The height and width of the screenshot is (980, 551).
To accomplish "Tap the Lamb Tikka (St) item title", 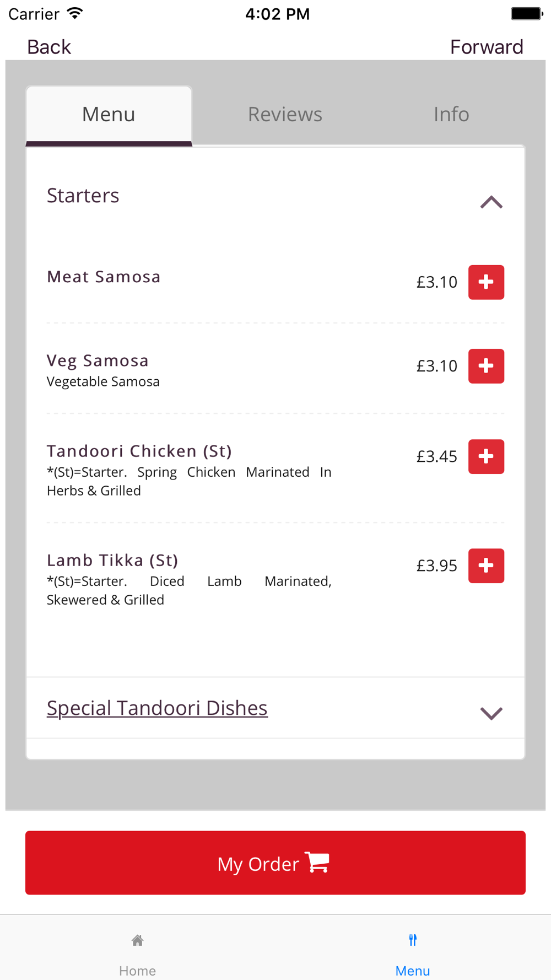I will (112, 560).
